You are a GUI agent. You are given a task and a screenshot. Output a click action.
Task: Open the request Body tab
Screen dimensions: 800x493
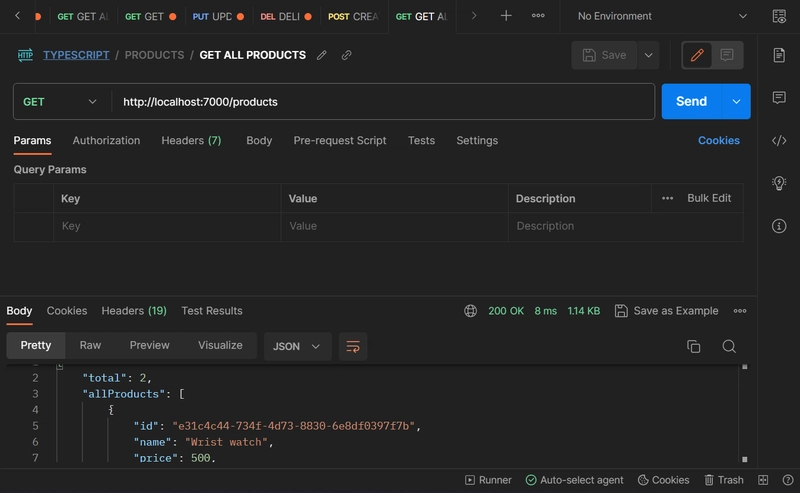259,140
